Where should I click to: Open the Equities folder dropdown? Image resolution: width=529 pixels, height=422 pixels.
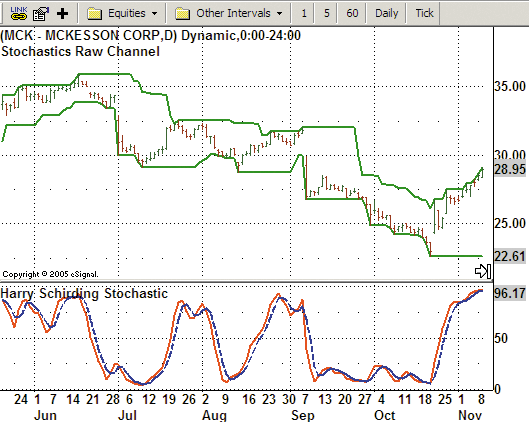click(x=122, y=13)
